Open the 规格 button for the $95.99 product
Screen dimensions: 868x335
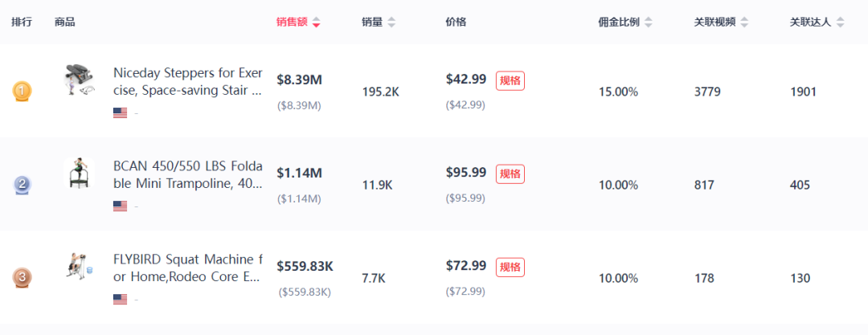click(x=510, y=174)
